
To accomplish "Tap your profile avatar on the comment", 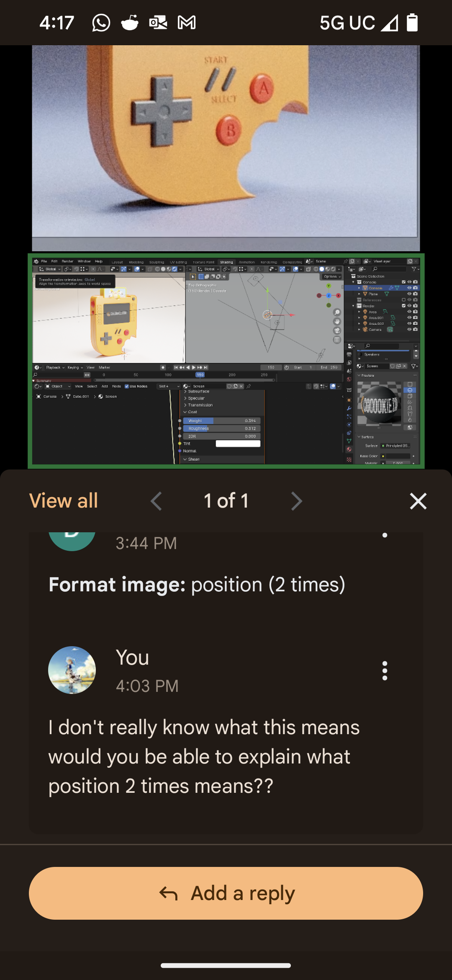I will click(x=72, y=670).
